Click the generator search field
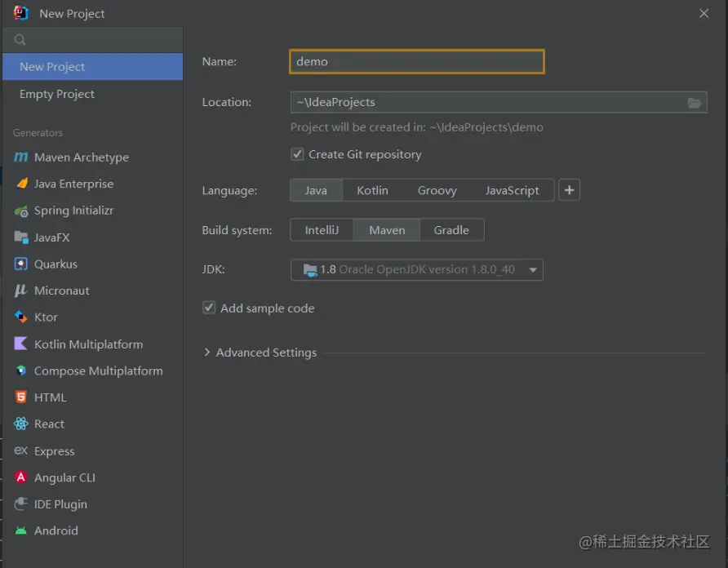 [93, 40]
